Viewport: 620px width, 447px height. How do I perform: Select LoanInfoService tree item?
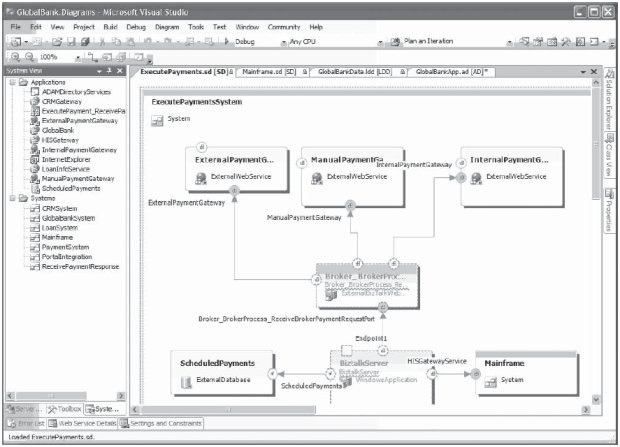click(66, 169)
